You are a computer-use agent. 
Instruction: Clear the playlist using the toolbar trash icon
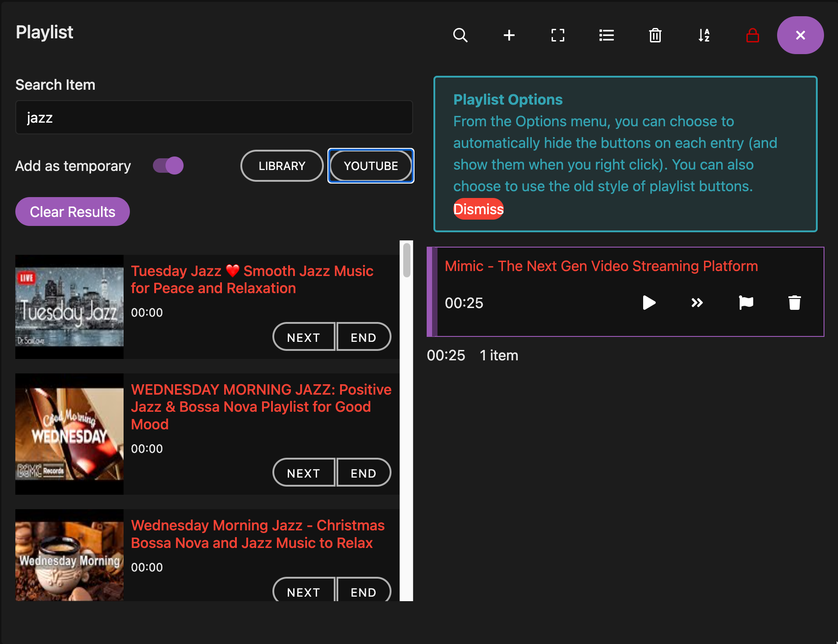coord(655,35)
